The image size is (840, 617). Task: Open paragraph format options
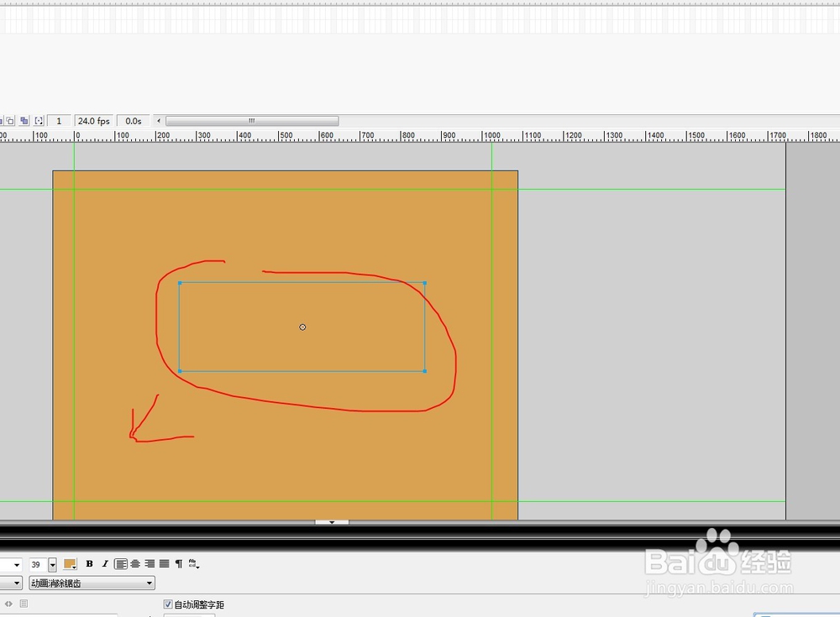(179, 564)
